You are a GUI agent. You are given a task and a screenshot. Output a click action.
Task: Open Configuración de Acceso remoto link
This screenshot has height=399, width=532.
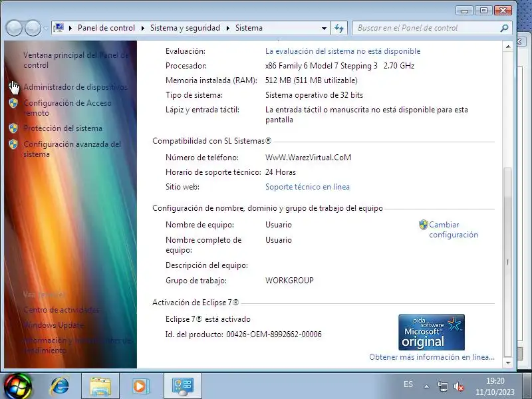click(67, 108)
